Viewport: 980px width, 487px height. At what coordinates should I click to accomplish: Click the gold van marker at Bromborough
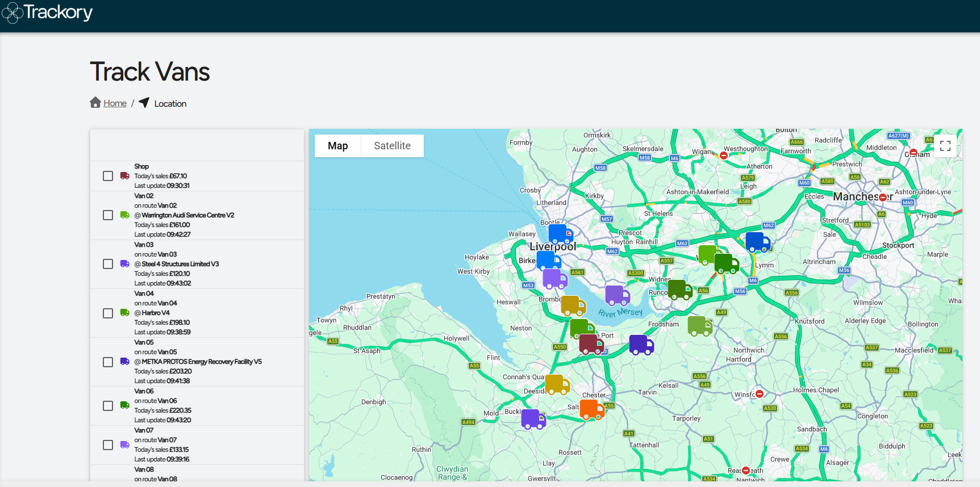point(573,305)
